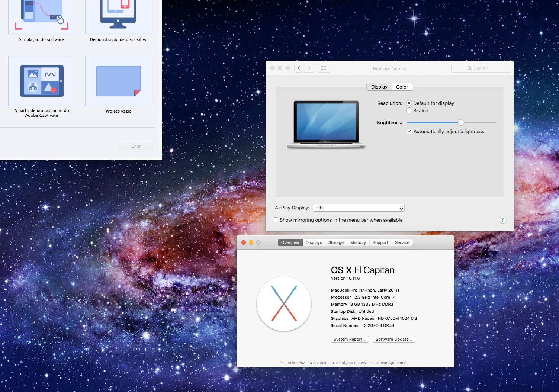Click the System Report... button
559x392 pixels.
[350, 339]
